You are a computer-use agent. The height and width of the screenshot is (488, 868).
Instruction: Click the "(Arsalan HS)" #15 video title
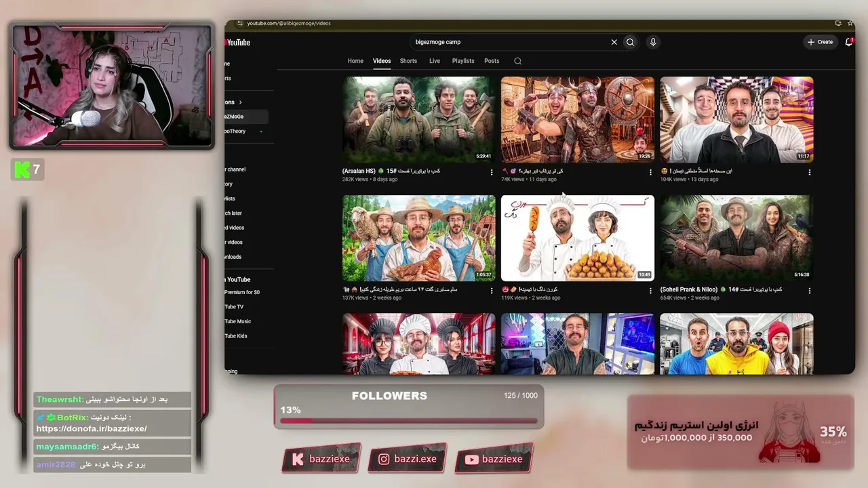click(x=391, y=171)
